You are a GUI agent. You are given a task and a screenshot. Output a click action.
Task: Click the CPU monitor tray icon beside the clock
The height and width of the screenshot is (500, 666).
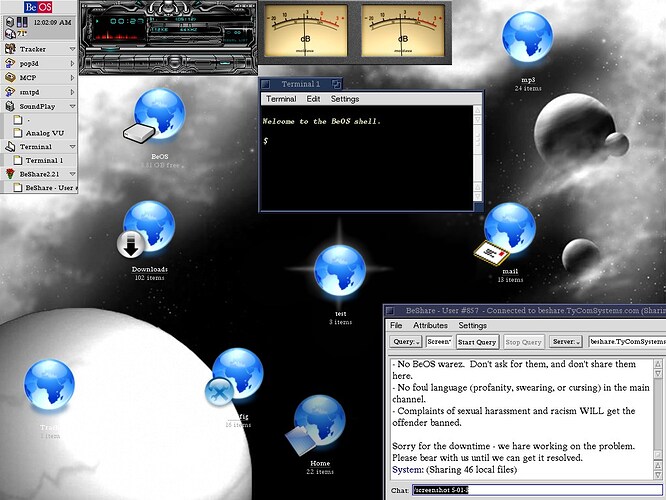click(9, 22)
